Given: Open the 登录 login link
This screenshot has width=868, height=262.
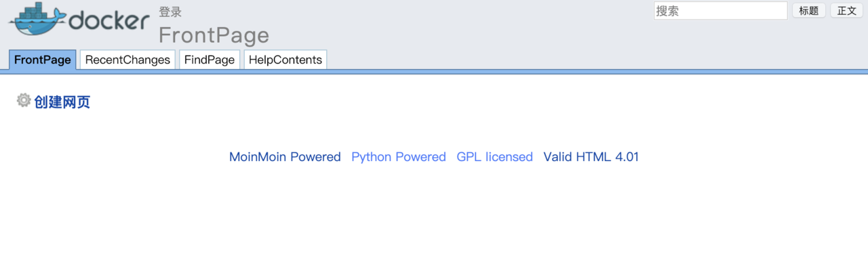Looking at the screenshot, I should tap(170, 12).
